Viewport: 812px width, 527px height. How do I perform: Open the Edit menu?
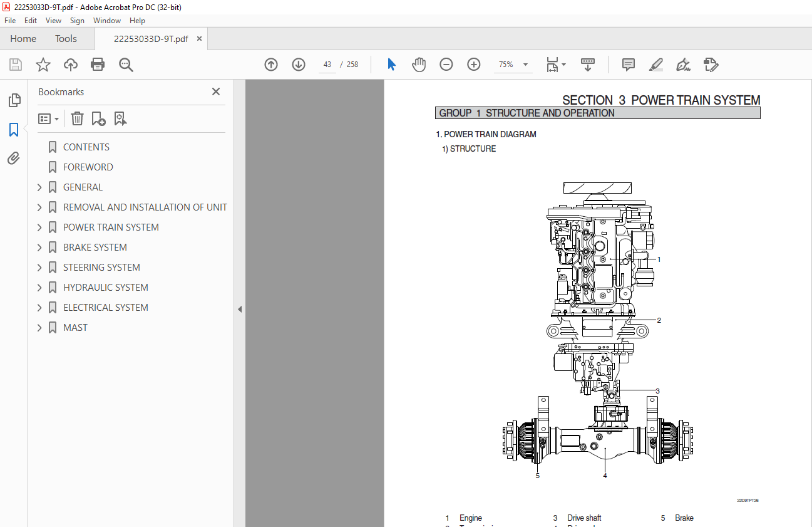point(31,21)
